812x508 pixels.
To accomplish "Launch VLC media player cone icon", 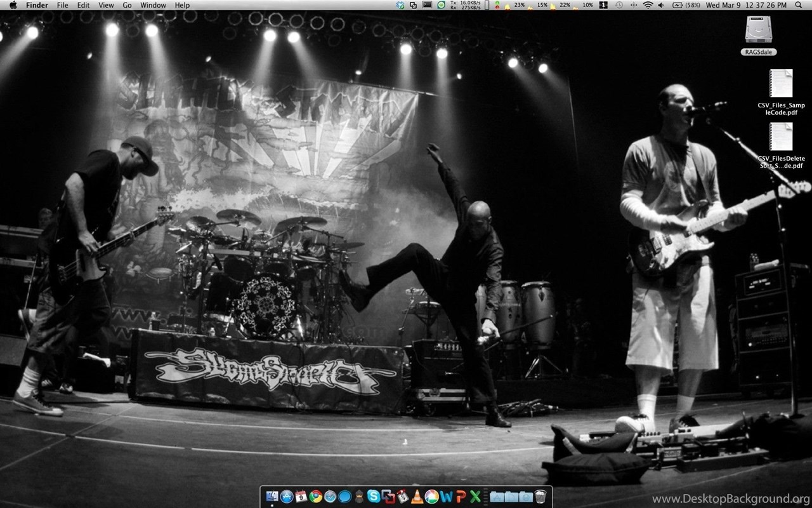I will click(x=417, y=497).
